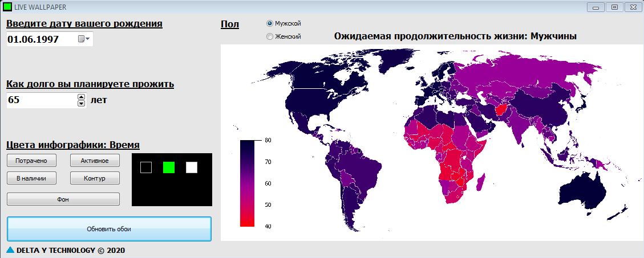Decrease the planned lifespan with down arrow

pos(82,103)
